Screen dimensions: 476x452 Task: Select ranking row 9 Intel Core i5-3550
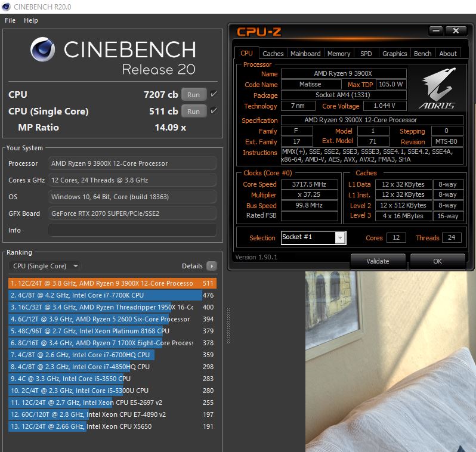112,379
